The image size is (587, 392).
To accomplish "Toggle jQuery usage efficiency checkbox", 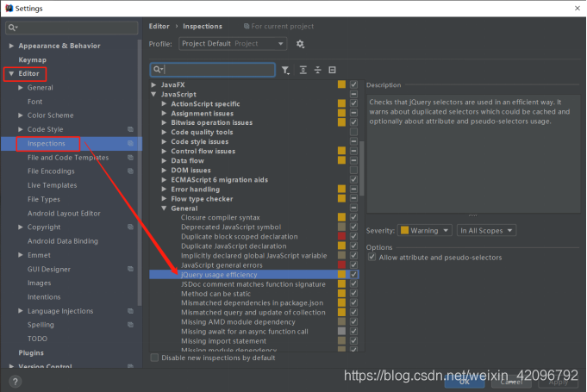I will 353,274.
